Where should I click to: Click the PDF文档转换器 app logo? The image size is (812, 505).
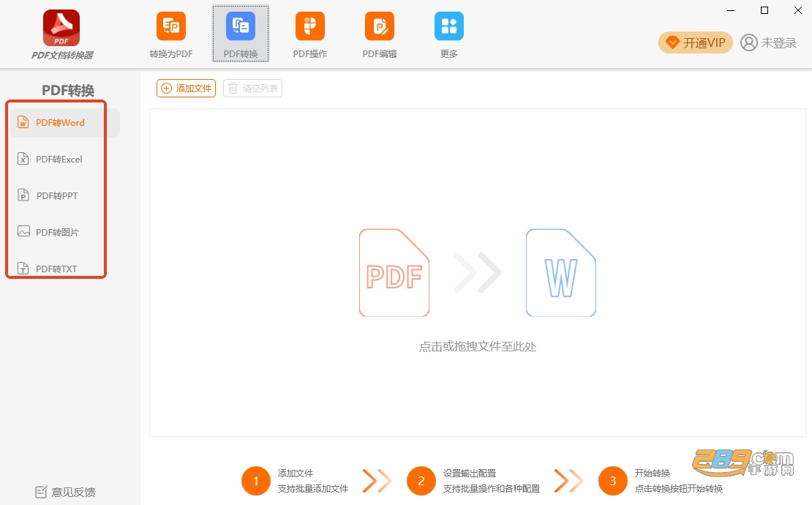(x=61, y=28)
